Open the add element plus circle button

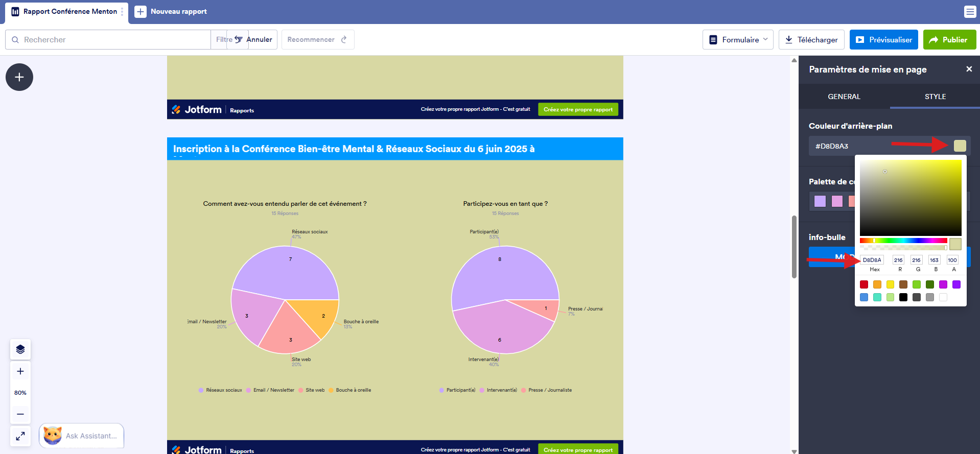coord(19,77)
